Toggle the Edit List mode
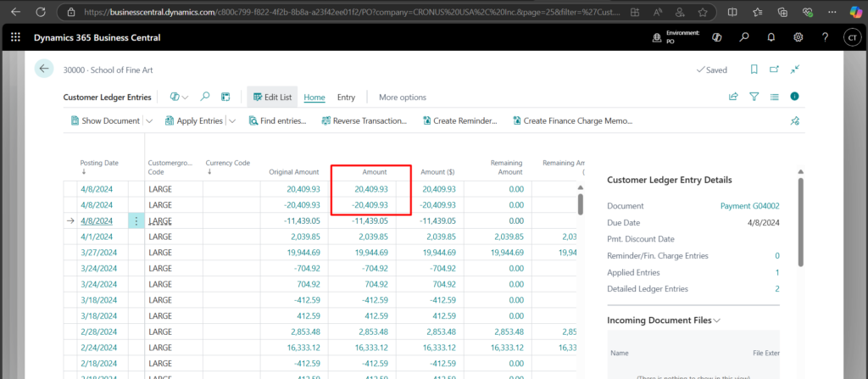Viewport: 868px width, 379px height. tap(270, 98)
